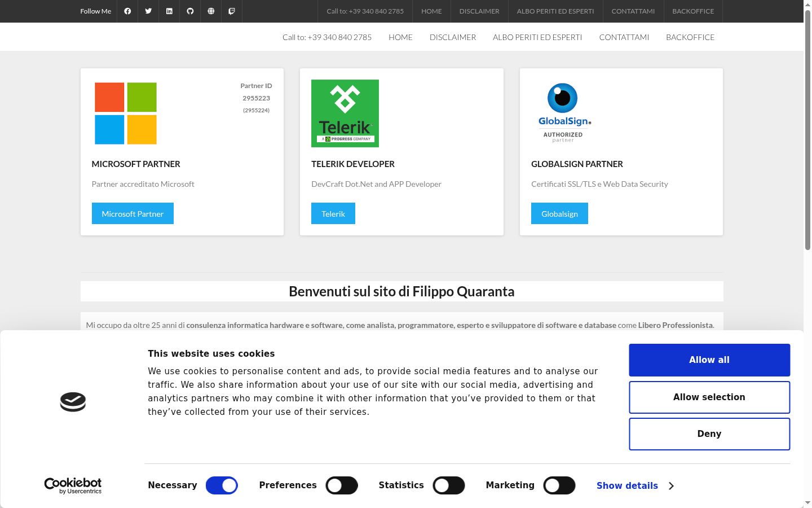812x508 pixels.
Task: Select CONTATTAMI in the dark top bar
Action: pyautogui.click(x=633, y=11)
